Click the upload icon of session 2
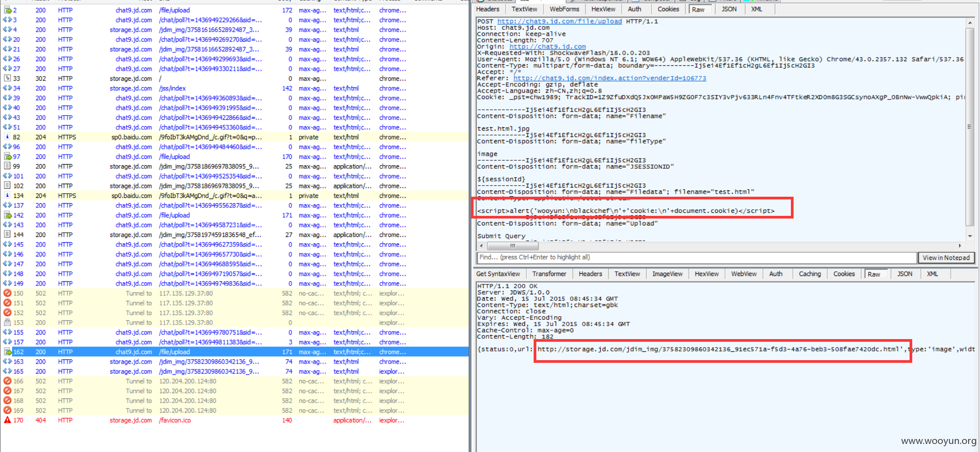980x452 pixels. (x=8, y=10)
